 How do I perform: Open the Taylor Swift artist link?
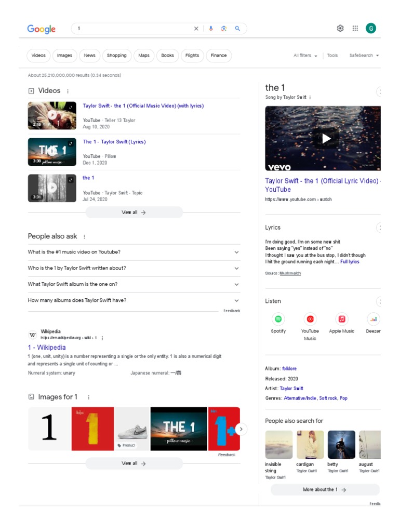[x=291, y=389]
